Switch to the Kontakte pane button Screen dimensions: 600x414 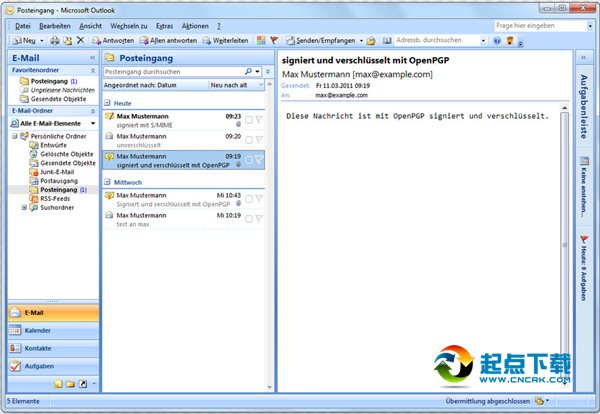click(x=53, y=348)
